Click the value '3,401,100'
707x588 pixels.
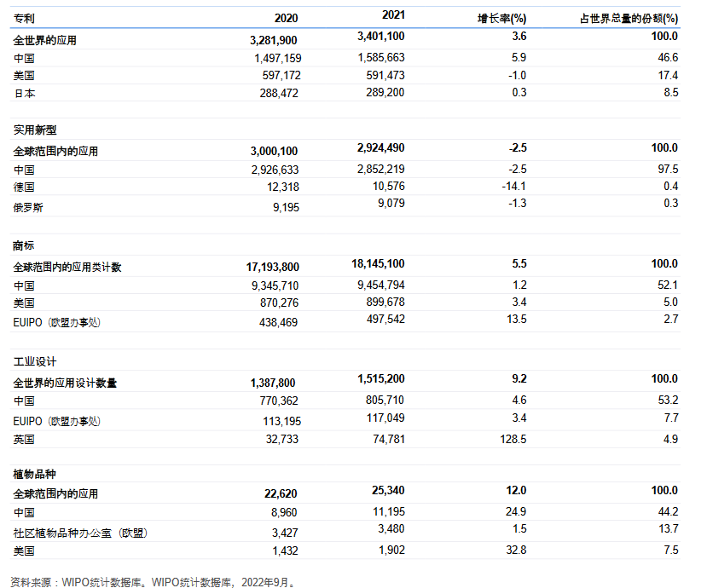coord(381,37)
